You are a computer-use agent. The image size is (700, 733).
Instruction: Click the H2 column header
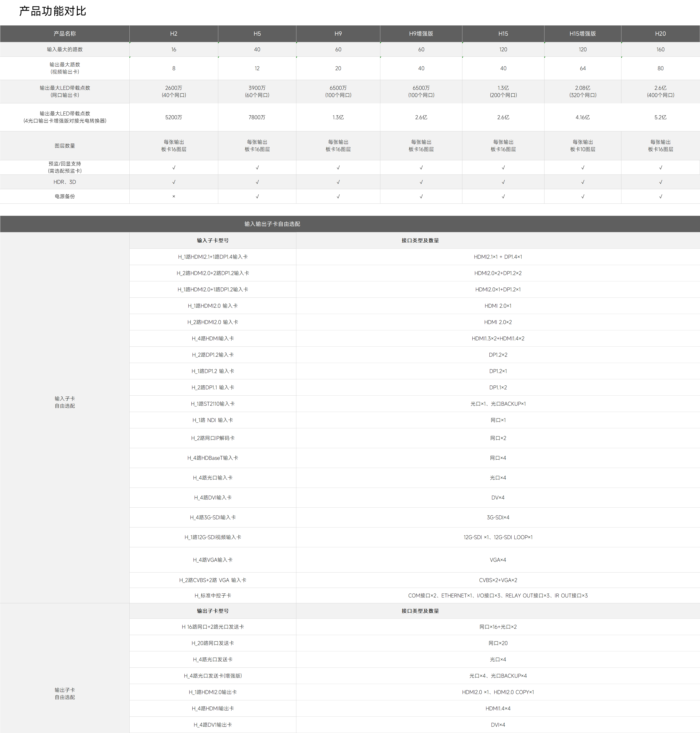pos(173,34)
